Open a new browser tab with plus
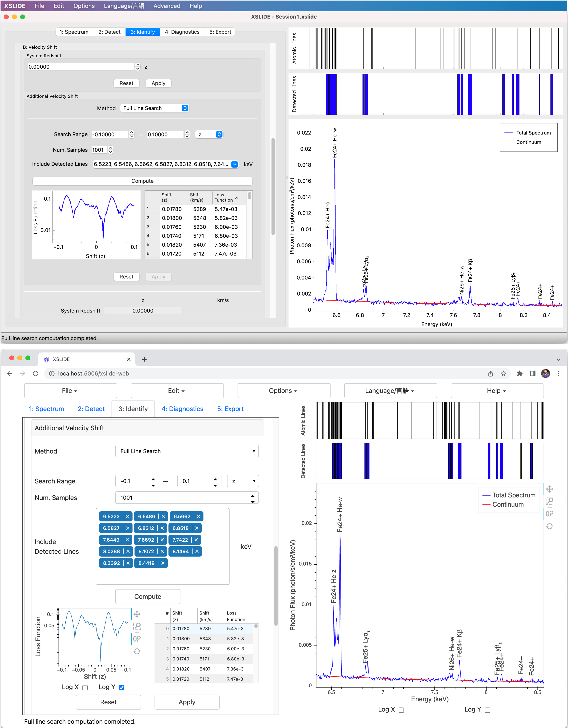 pos(144,359)
